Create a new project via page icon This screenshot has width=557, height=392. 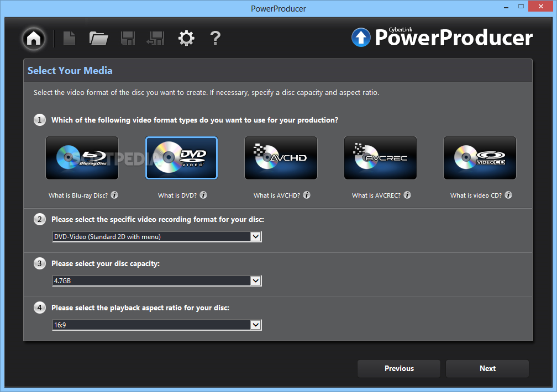[x=69, y=38]
